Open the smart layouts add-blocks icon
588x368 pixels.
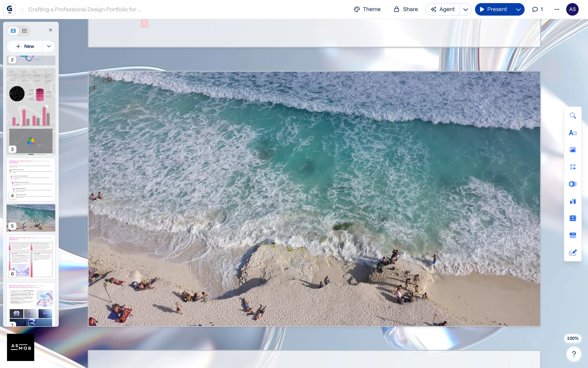coord(572,167)
